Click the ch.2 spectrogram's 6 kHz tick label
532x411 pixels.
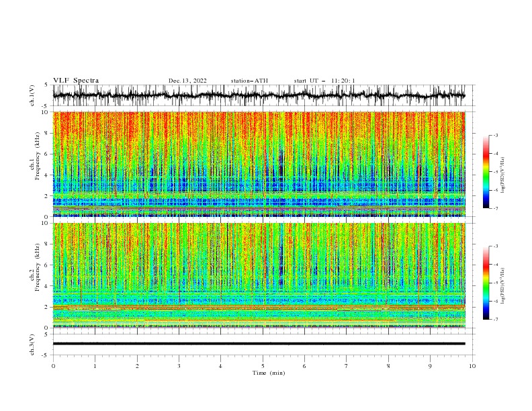[x=47, y=265]
